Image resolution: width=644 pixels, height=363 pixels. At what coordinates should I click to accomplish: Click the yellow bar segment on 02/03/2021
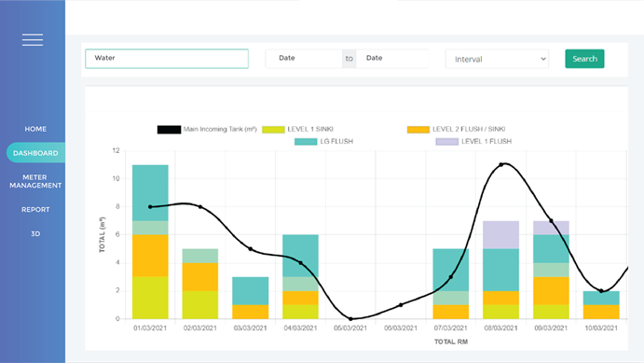coord(200,304)
